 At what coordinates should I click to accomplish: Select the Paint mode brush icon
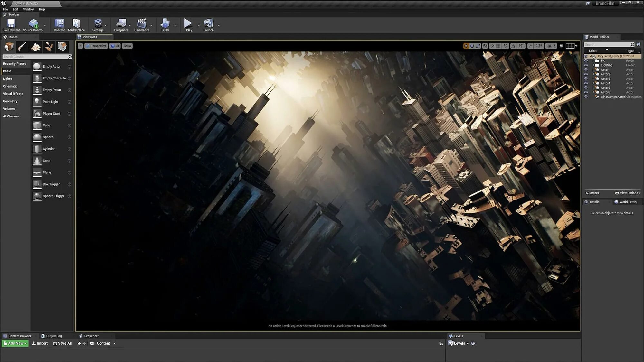(22, 47)
